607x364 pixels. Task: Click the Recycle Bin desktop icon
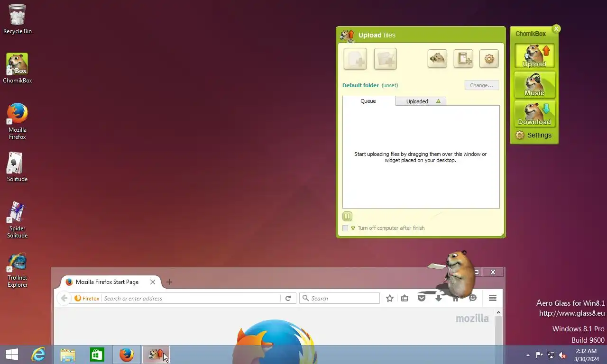point(18,19)
